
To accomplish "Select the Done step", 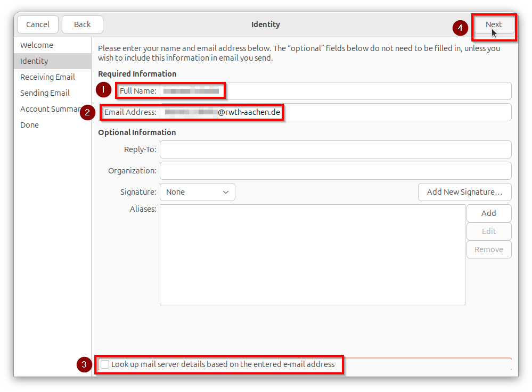I will click(28, 124).
